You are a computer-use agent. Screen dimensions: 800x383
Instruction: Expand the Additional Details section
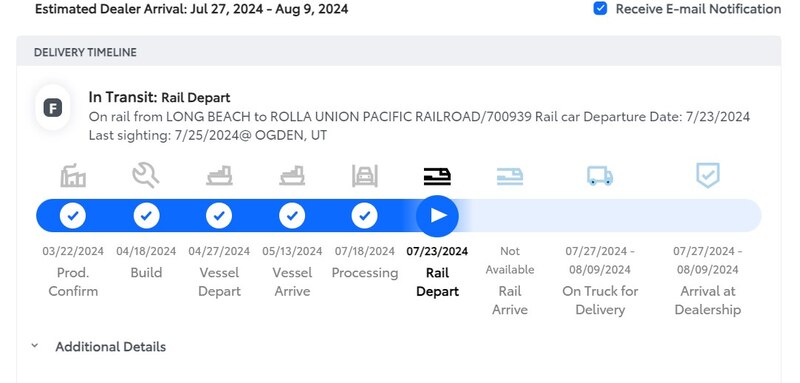pyautogui.click(x=110, y=347)
